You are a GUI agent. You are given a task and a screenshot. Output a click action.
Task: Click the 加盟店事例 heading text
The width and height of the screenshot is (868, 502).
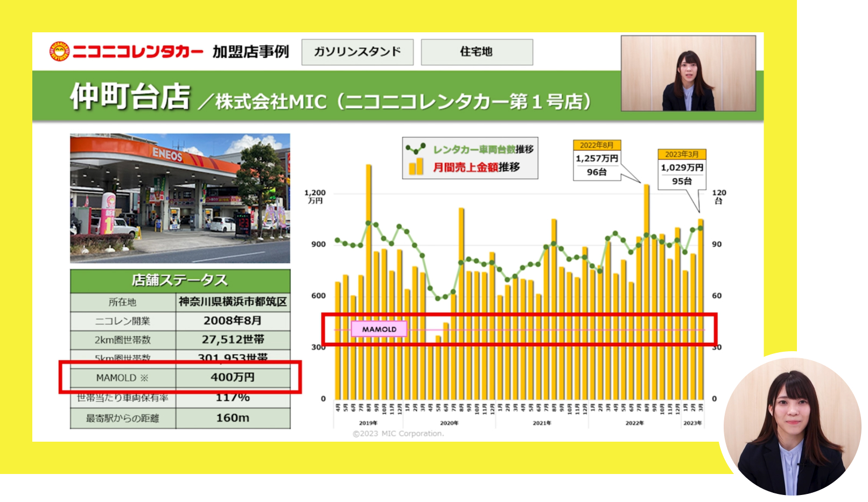tap(251, 52)
